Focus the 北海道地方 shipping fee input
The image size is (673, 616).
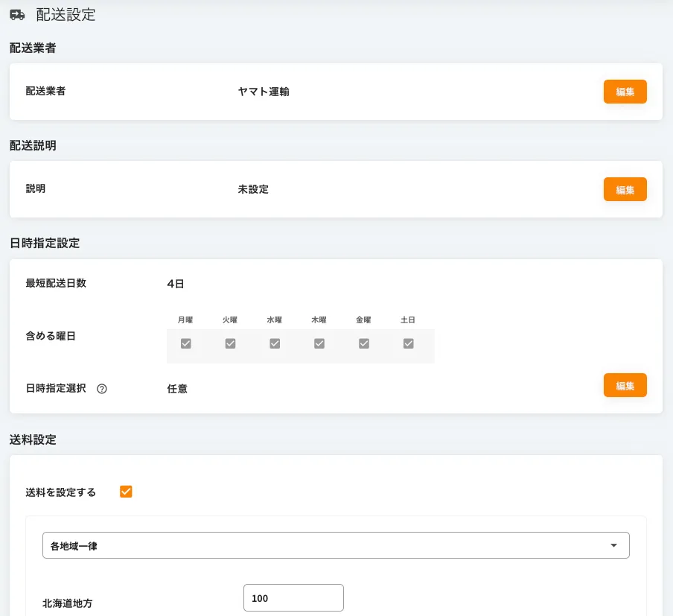[x=293, y=598]
